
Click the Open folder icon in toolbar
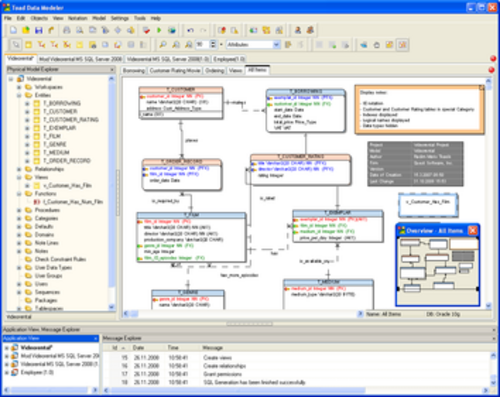point(26,30)
